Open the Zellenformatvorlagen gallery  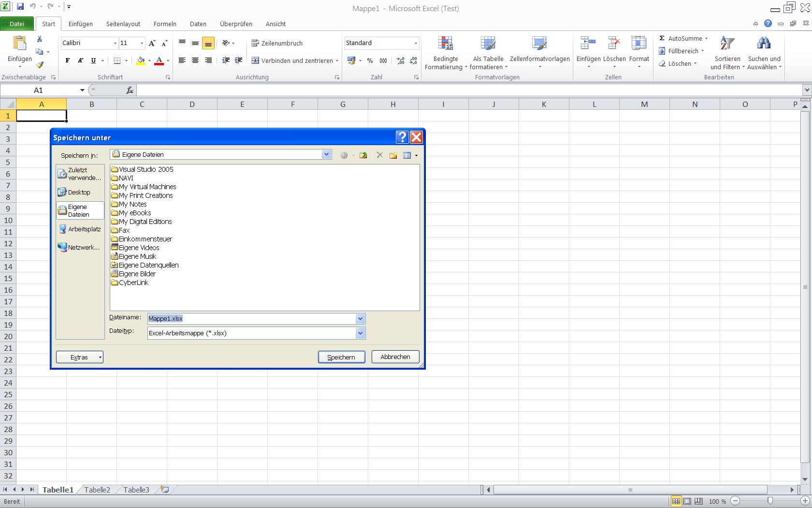point(539,53)
